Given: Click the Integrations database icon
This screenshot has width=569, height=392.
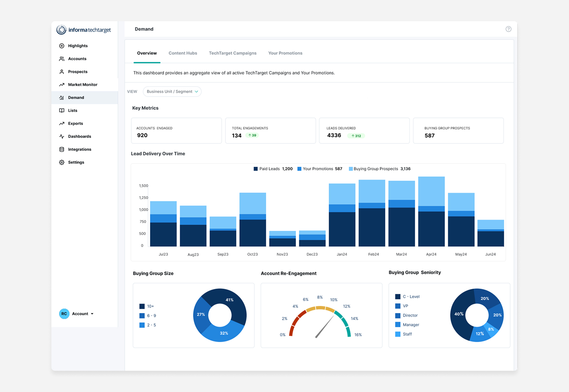Looking at the screenshot, I should coord(62,149).
